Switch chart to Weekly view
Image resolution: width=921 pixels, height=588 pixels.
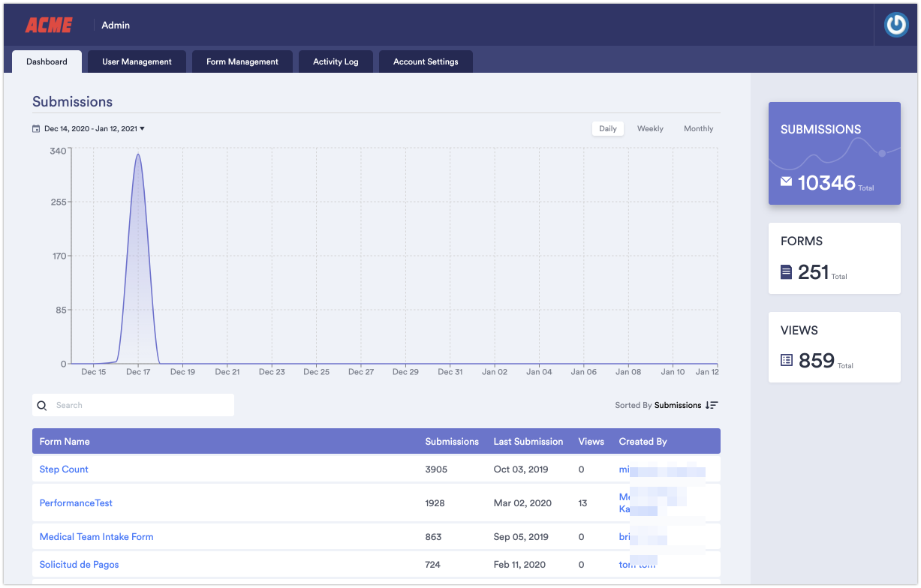coord(650,129)
